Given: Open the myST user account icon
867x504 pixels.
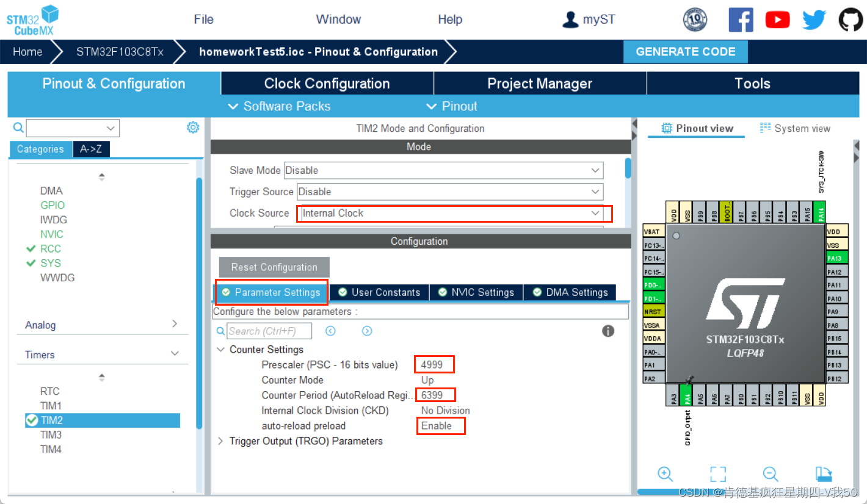Looking at the screenshot, I should (570, 20).
